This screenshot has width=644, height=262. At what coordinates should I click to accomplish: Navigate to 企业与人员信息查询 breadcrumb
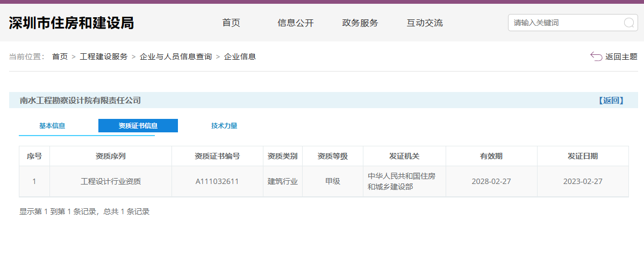(176, 56)
